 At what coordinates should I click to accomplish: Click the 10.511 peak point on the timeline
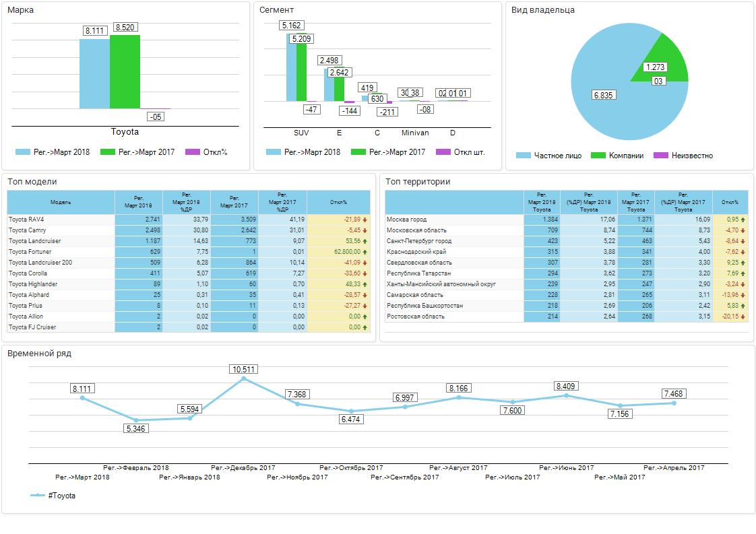tap(243, 378)
